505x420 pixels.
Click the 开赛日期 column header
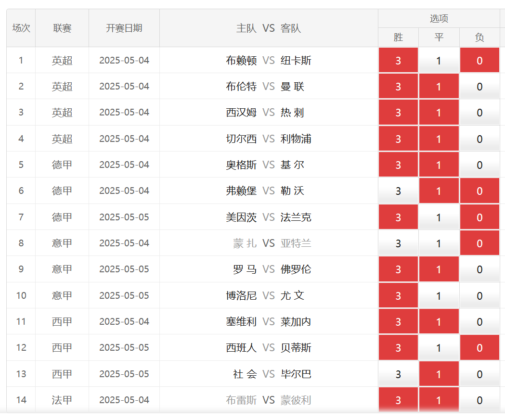pyautogui.click(x=124, y=28)
